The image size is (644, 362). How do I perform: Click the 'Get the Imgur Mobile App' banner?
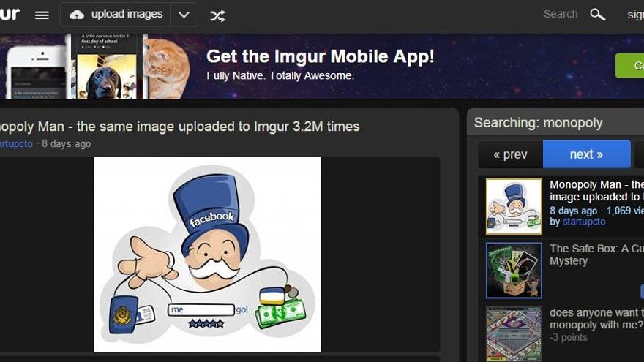[x=320, y=64]
